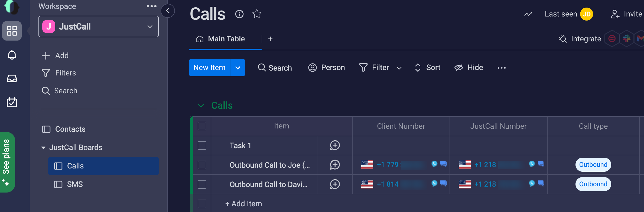The image size is (644, 212).
Task: Open the Contacts board
Action: (64, 129)
